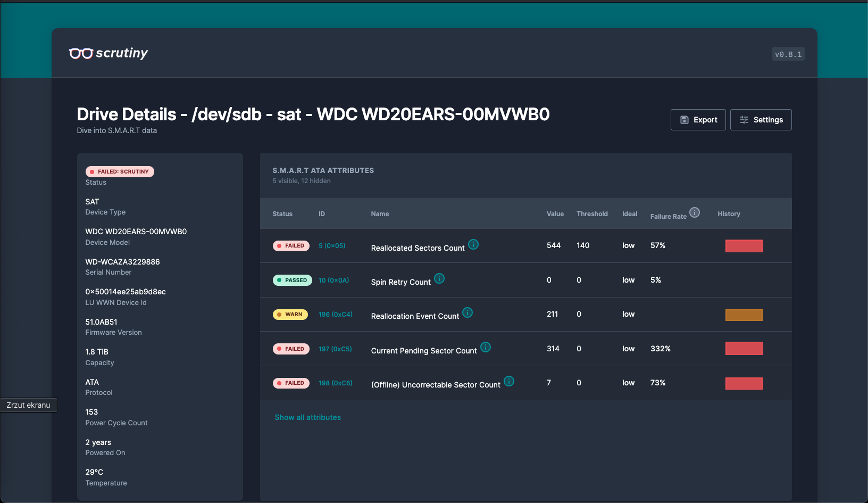Image resolution: width=868 pixels, height=503 pixels.
Task: Click the threshold 140 cell
Action: coord(583,245)
